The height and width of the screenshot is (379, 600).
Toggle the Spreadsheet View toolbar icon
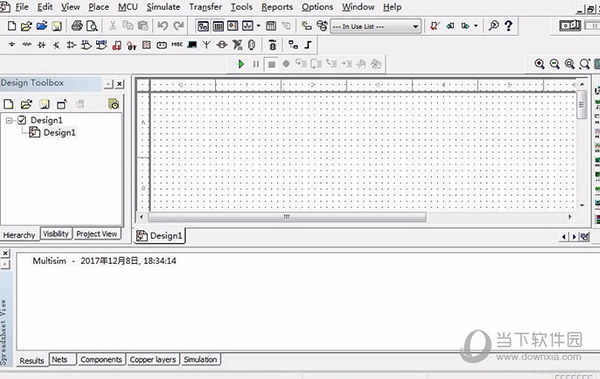tap(218, 26)
